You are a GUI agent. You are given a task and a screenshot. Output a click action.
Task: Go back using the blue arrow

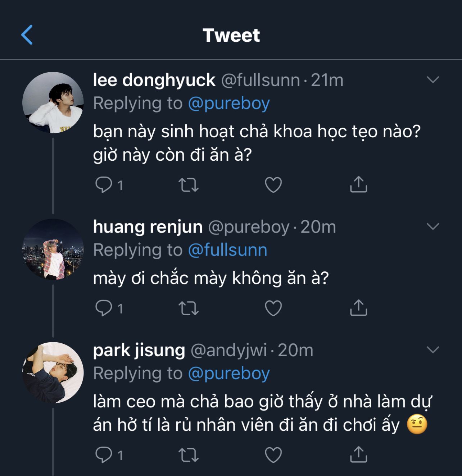point(27,35)
